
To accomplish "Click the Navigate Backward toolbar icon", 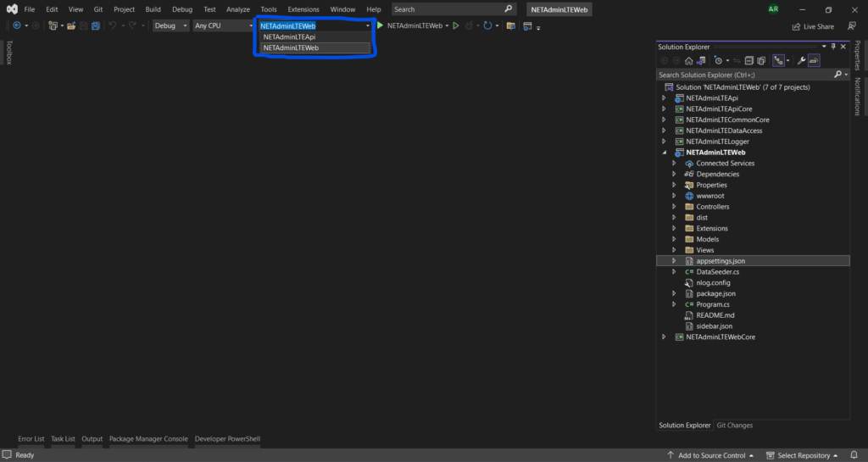I will tap(17, 25).
